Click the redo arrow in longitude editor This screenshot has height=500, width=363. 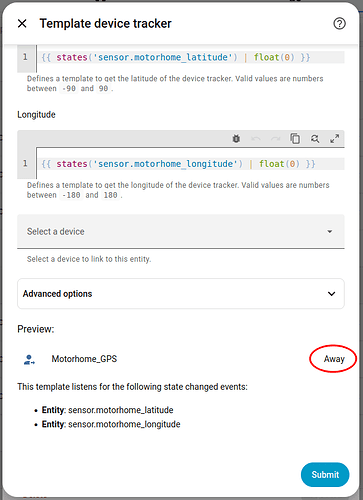275,139
